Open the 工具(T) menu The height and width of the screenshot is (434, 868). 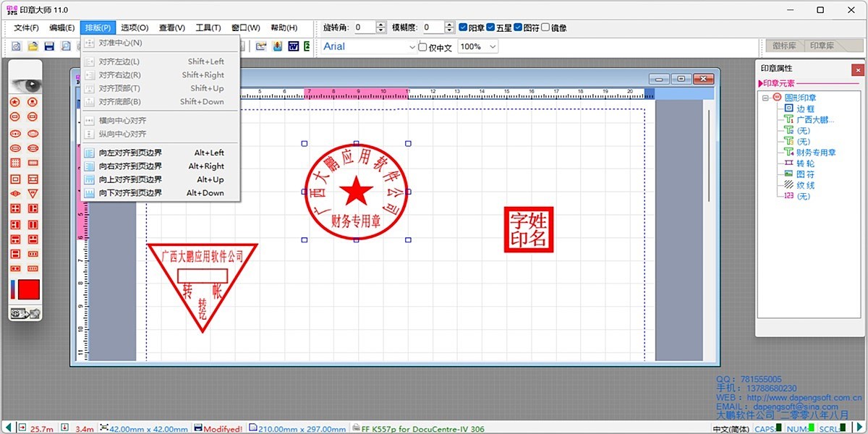(208, 27)
